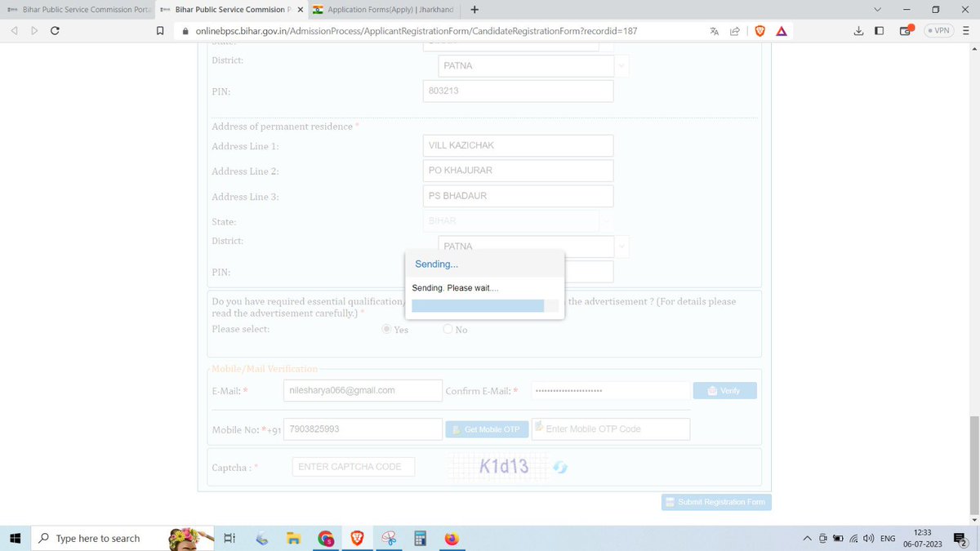The height and width of the screenshot is (551, 980).
Task: Open the browser hamburger menu
Action: point(967,31)
